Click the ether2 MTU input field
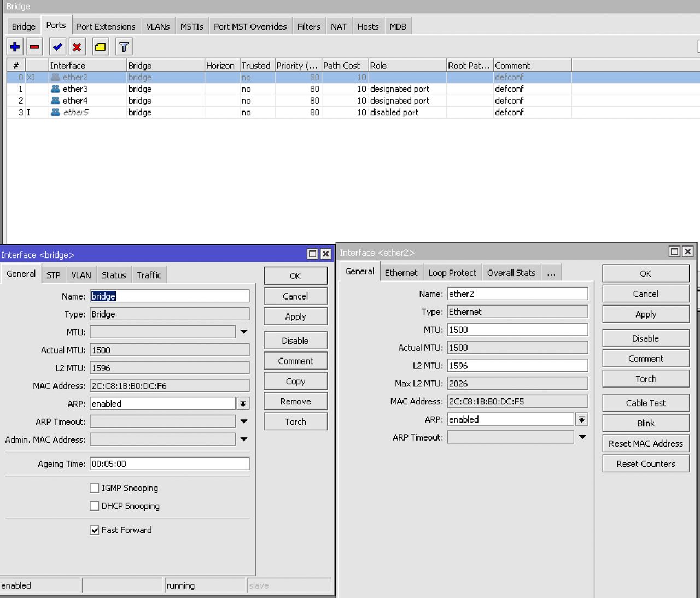 pos(517,330)
